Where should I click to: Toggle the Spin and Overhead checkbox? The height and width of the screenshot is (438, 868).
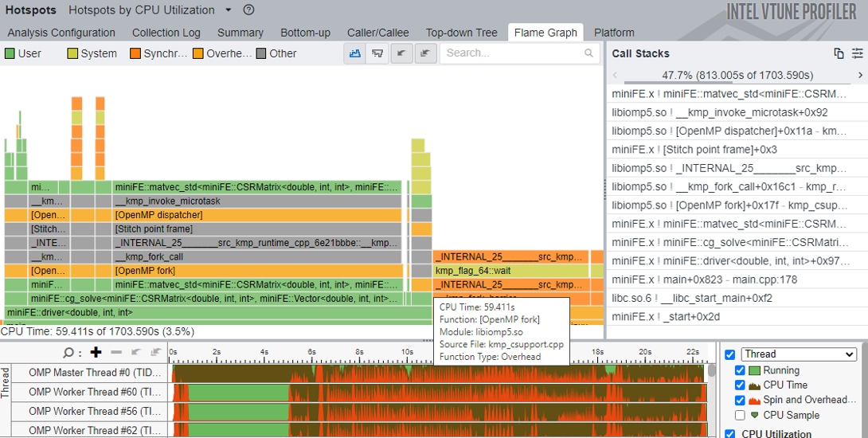click(x=741, y=400)
